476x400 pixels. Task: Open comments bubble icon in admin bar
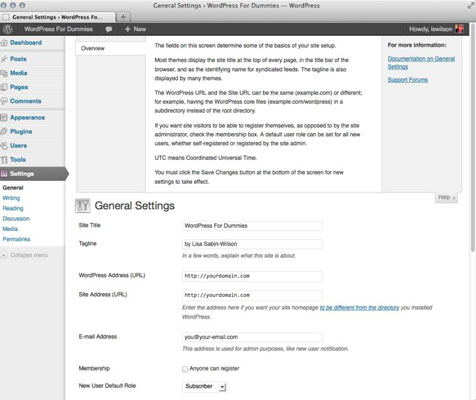pyautogui.click(x=109, y=29)
